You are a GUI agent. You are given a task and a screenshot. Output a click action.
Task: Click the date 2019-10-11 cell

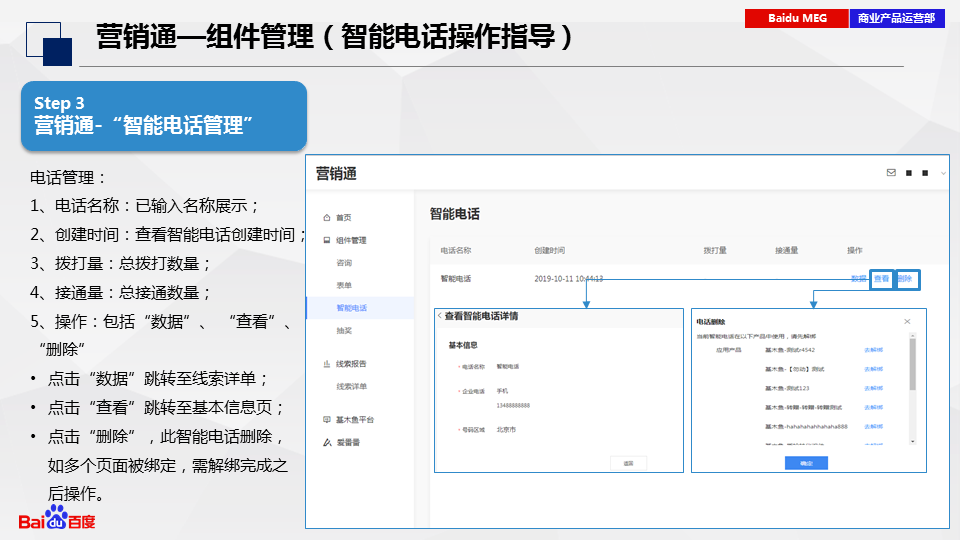568,279
